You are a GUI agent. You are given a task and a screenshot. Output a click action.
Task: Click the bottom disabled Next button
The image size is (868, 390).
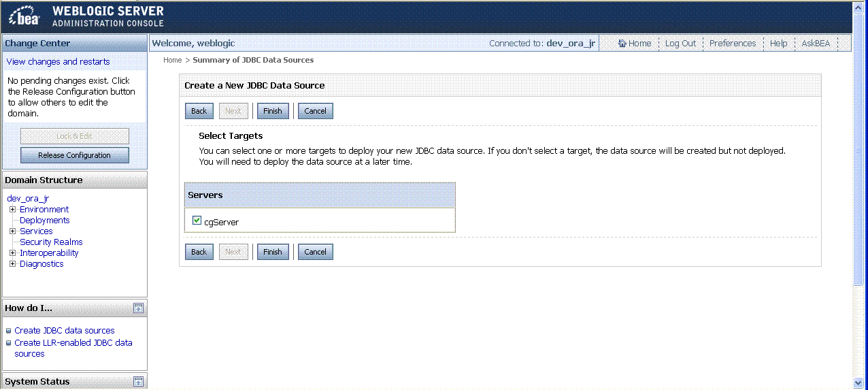click(x=233, y=252)
